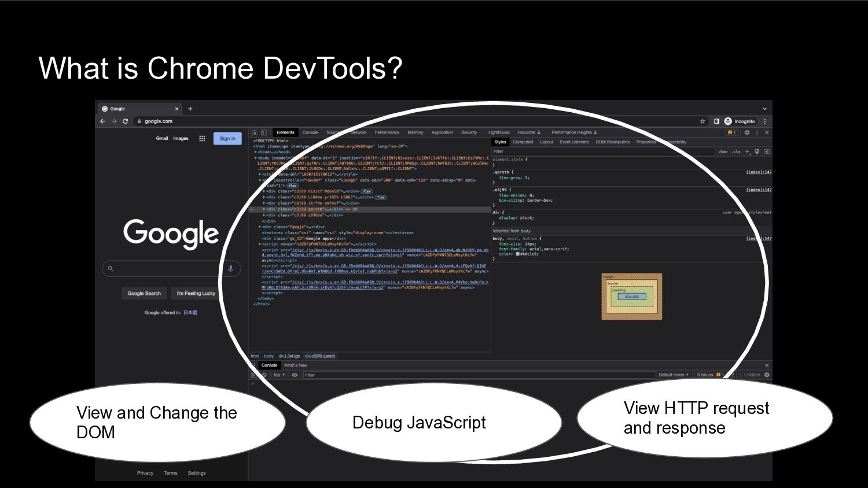The image size is (868, 488).
Task: Open the Japanese language link
Action: pos(190,313)
